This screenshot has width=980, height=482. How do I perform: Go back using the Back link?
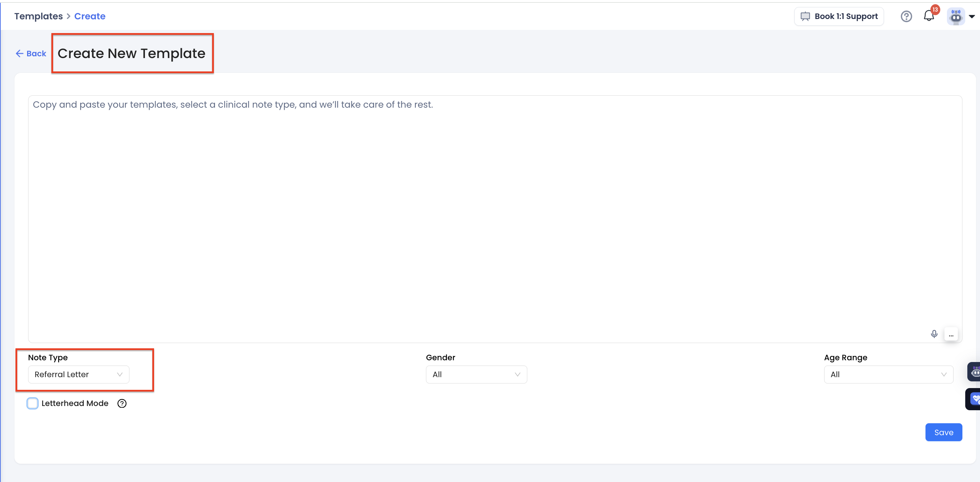(x=31, y=53)
